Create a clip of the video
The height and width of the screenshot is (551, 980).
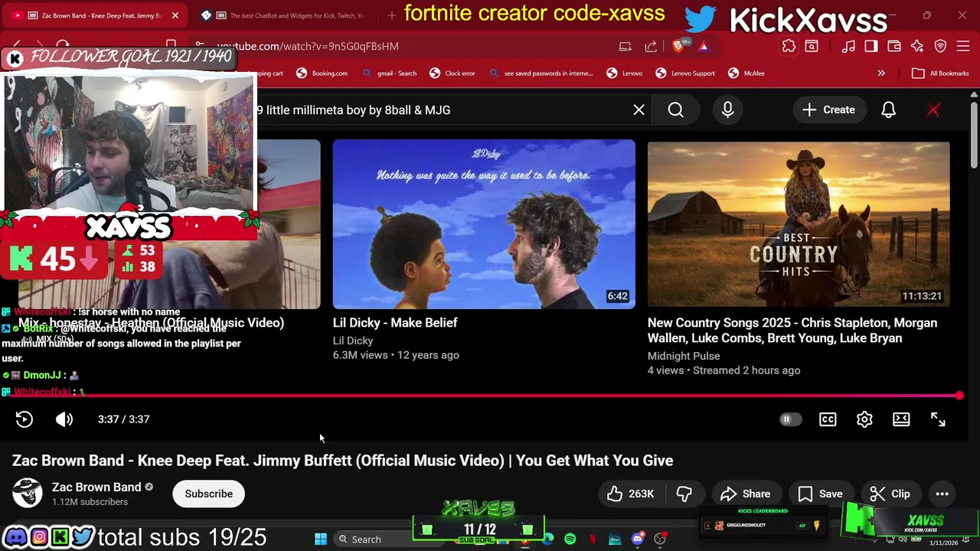[x=890, y=494]
